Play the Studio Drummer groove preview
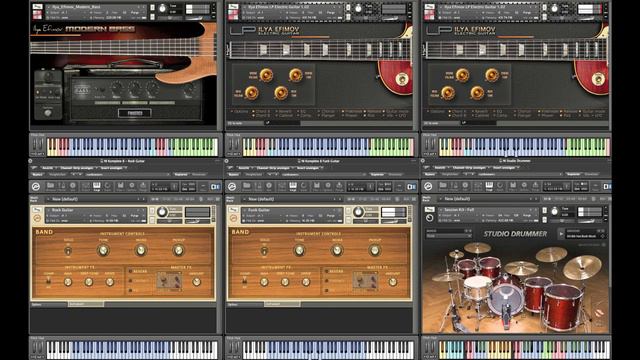The width and height of the screenshot is (640, 360). 561,234
